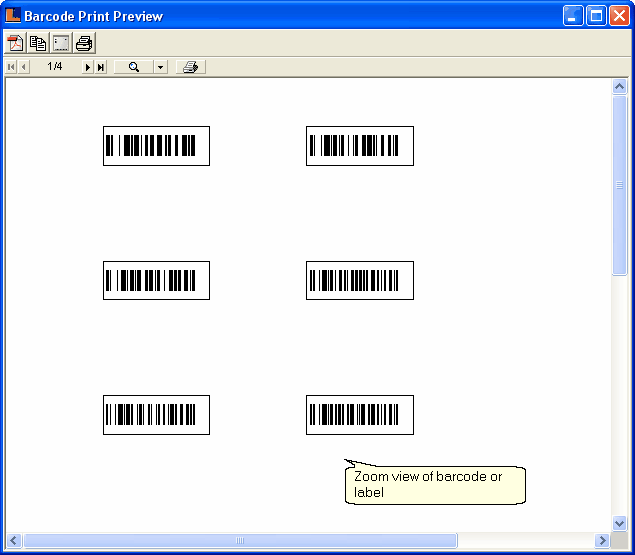The width and height of the screenshot is (635, 555).
Task: Select the middle-left barcode label
Action: 156,280
